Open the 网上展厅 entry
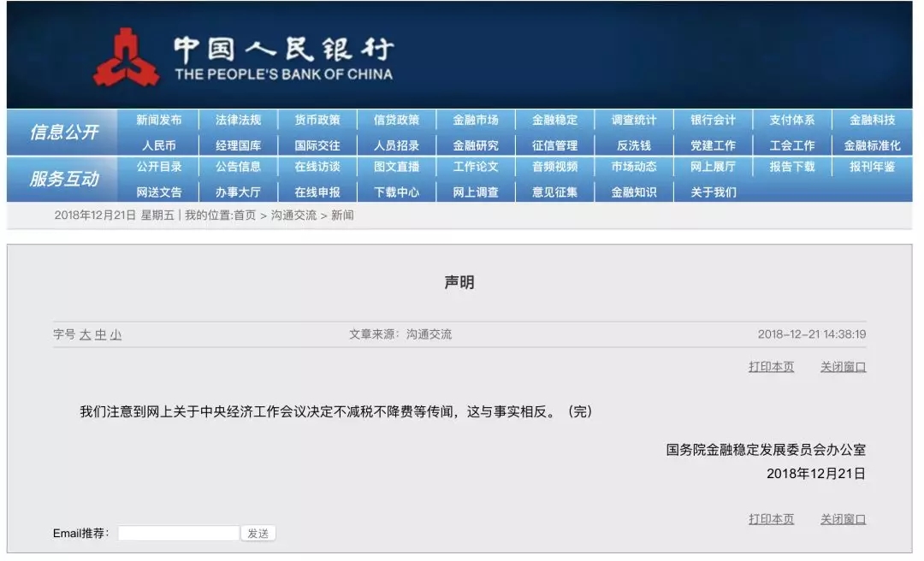This screenshot has width=924, height=561. [x=713, y=167]
